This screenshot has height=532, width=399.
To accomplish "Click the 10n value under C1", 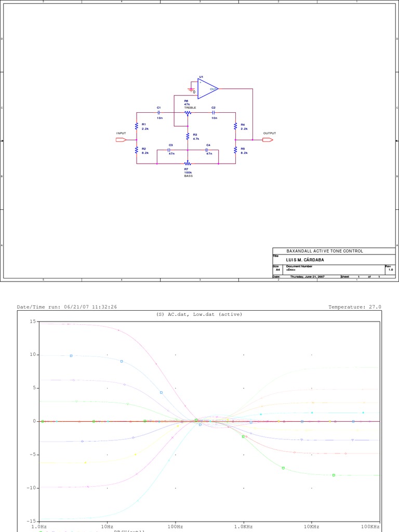I will click(160, 118).
